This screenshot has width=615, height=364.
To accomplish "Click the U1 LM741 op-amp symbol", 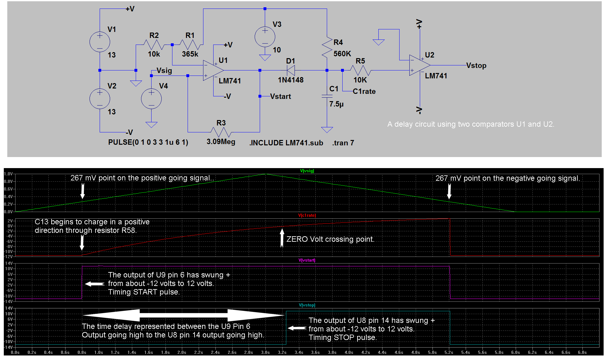I will point(213,70).
